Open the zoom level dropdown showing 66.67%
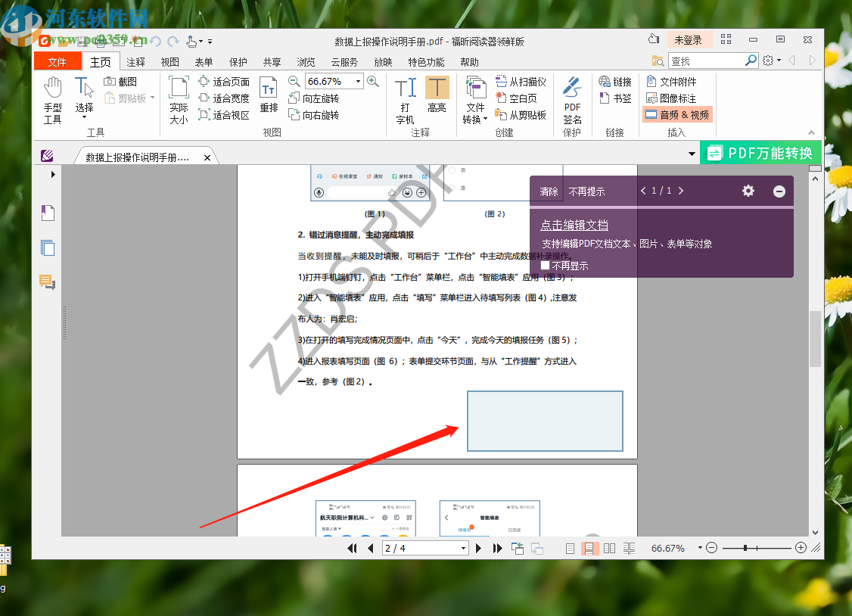This screenshot has height=616, width=852. point(358,80)
